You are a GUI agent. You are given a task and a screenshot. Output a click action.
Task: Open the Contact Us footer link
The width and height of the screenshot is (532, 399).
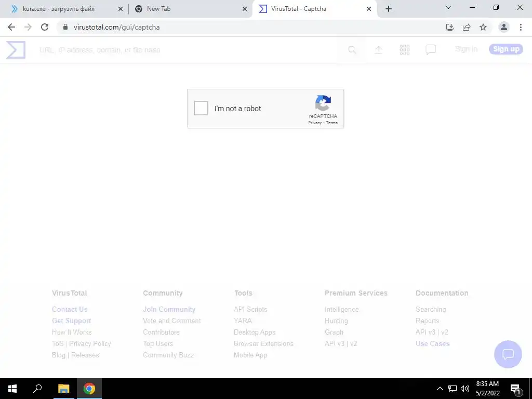pyautogui.click(x=70, y=310)
